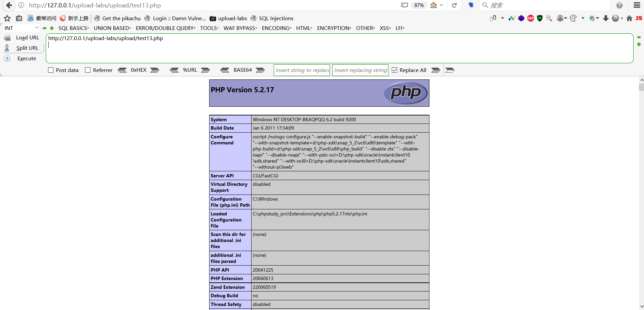
Task: Open the ERROR/DOUBLE QUERY menu
Action: pos(165,28)
